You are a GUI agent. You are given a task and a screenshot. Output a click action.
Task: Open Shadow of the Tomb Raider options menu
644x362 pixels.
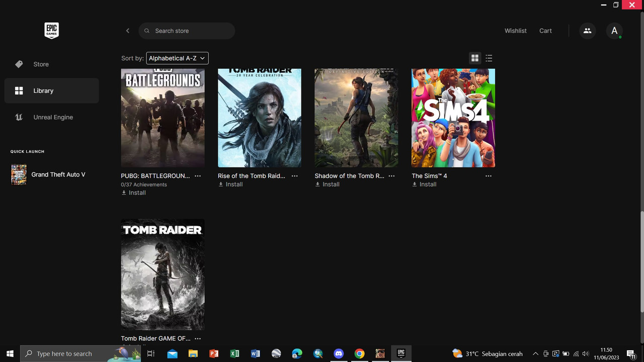[x=391, y=176]
